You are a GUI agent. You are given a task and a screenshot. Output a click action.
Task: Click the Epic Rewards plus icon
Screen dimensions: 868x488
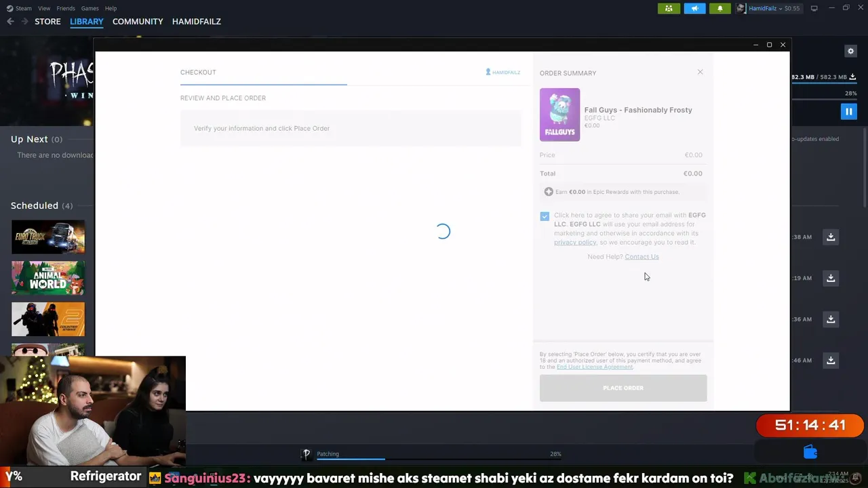[x=549, y=192]
